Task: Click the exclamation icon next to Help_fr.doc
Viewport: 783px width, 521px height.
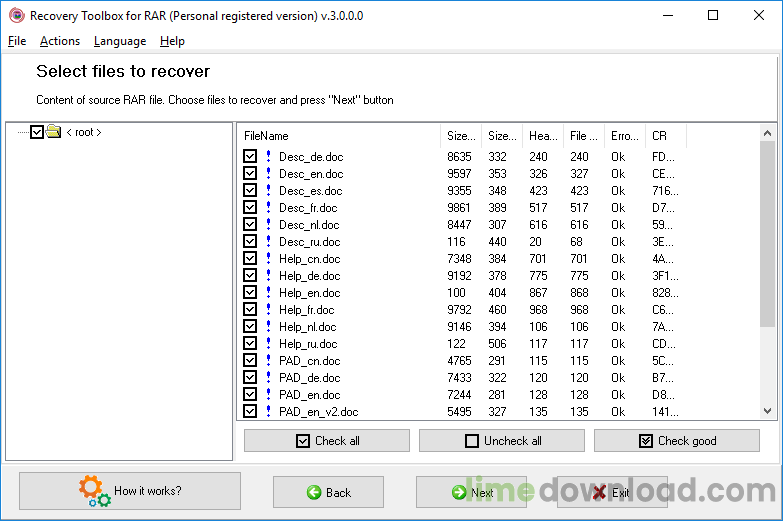Action: [268, 309]
